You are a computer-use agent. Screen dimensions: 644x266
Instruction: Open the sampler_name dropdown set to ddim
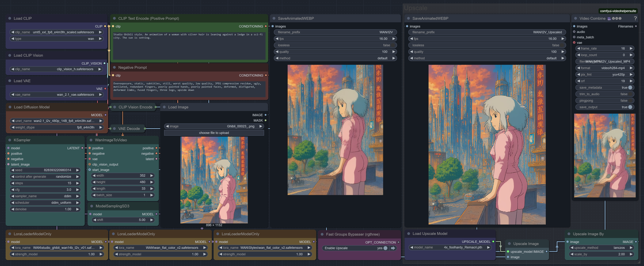coord(45,196)
